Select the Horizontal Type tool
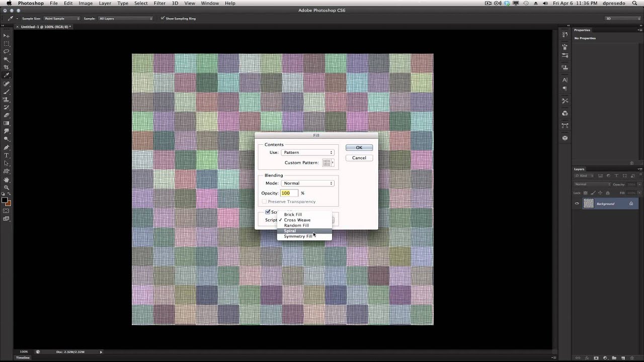 pos(7,155)
